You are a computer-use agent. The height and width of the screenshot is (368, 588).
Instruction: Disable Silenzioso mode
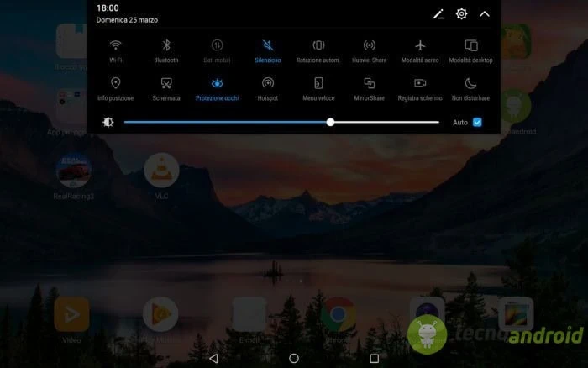[x=268, y=51]
